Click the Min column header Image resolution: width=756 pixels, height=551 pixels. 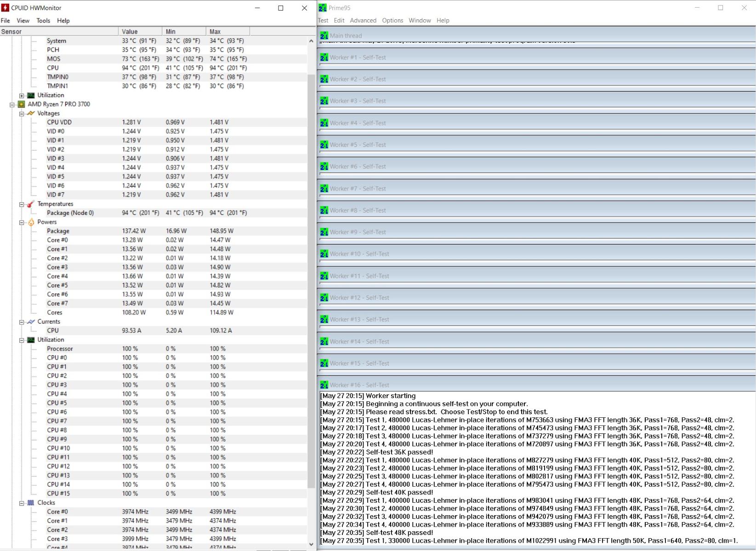point(184,31)
